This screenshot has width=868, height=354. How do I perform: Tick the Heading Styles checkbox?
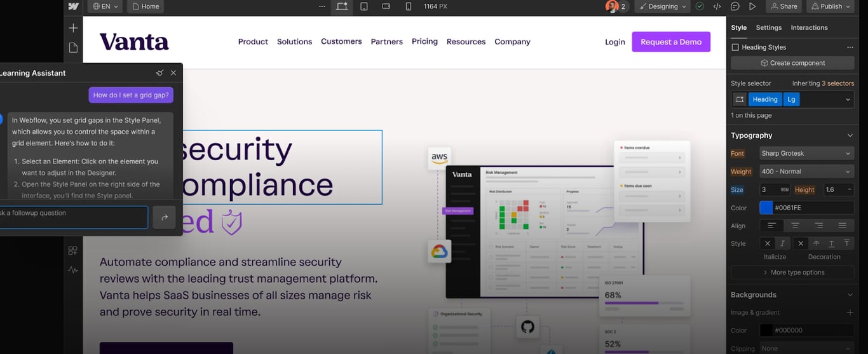tap(735, 47)
